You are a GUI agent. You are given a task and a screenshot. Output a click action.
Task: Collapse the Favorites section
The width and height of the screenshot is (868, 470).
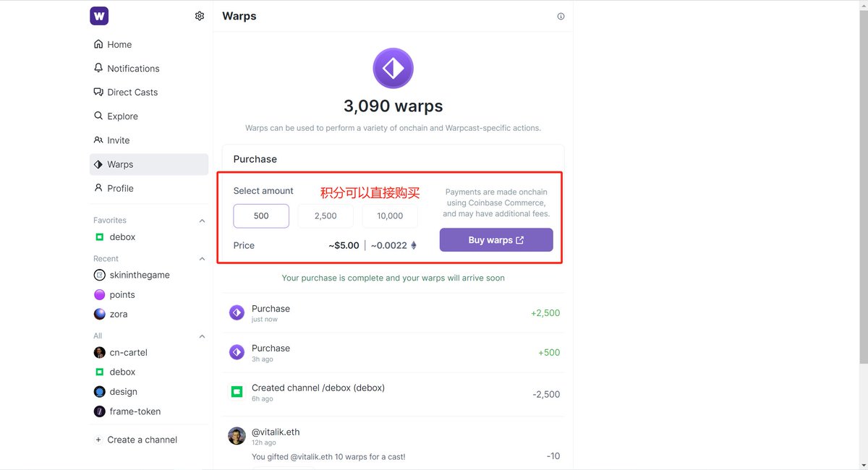(x=202, y=221)
